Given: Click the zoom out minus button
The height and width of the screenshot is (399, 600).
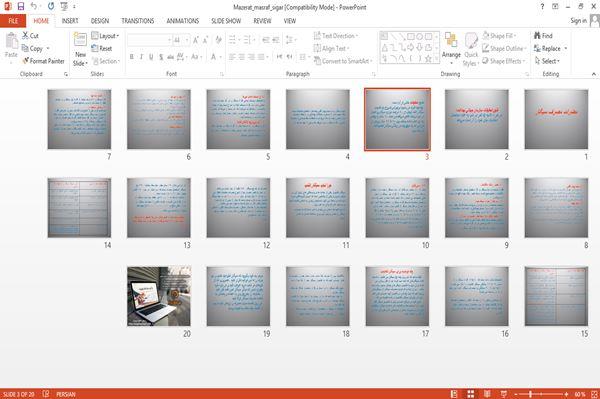Looking at the screenshot, I should tap(516, 394).
